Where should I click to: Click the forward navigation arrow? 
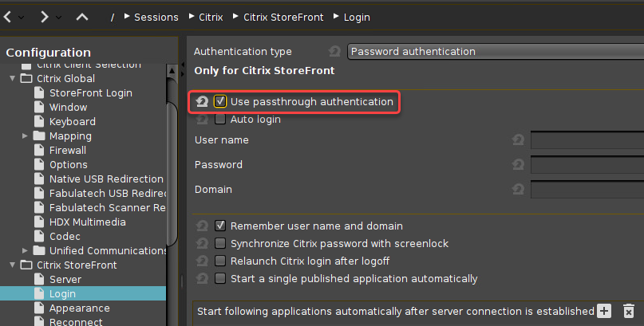point(45,17)
